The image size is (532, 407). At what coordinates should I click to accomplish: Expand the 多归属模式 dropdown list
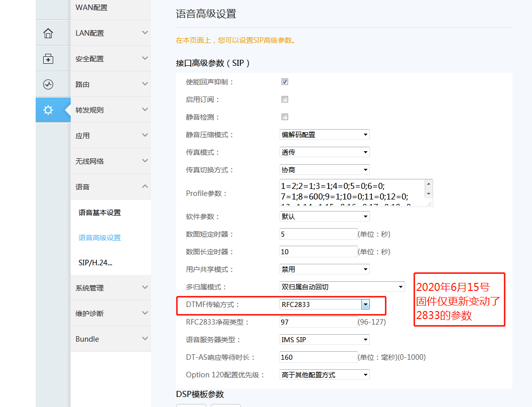pos(342,287)
